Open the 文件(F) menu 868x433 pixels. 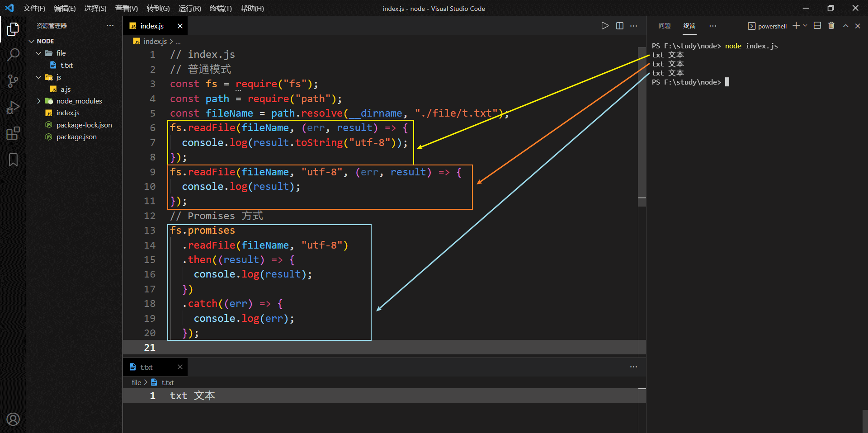coord(34,9)
